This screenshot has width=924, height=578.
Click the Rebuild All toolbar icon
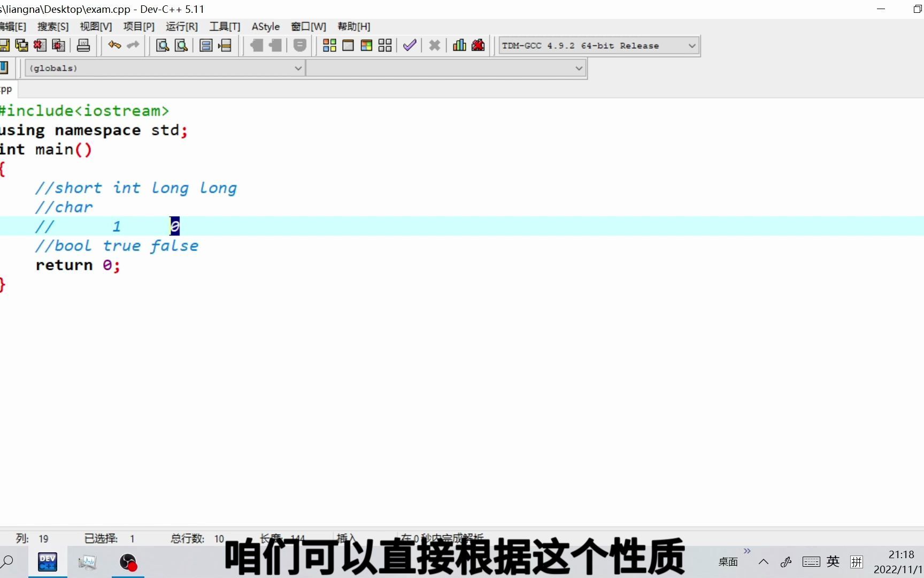pos(385,45)
